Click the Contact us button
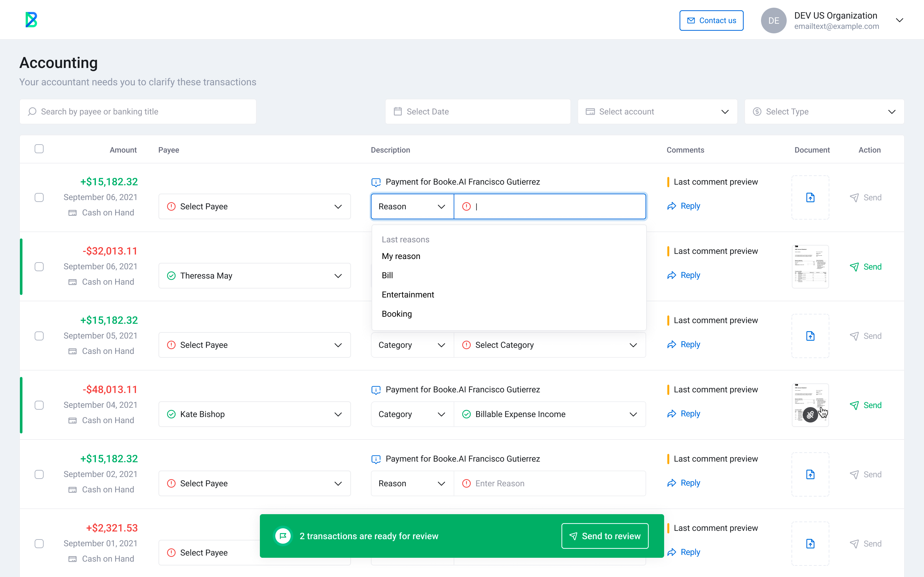 click(x=711, y=21)
